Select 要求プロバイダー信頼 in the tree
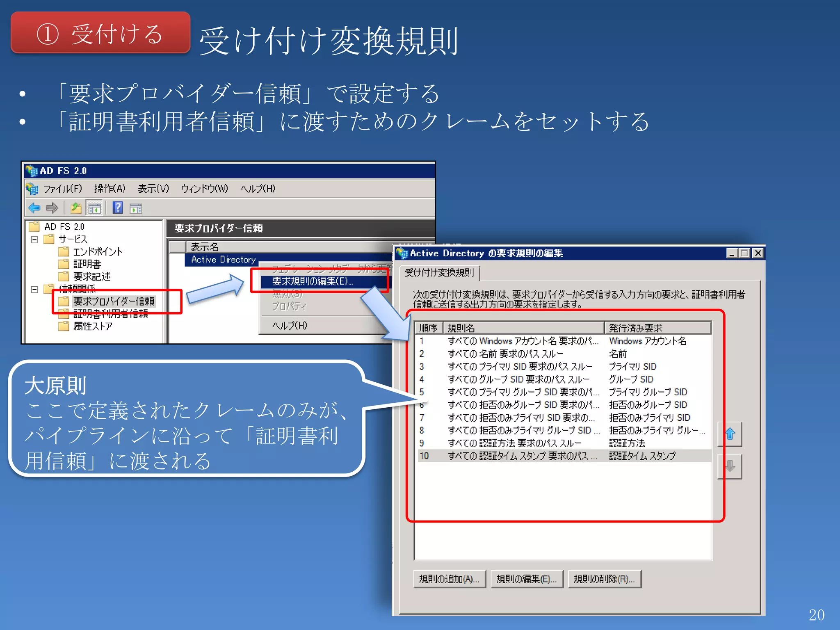Image resolution: width=840 pixels, height=630 pixels. (114, 301)
